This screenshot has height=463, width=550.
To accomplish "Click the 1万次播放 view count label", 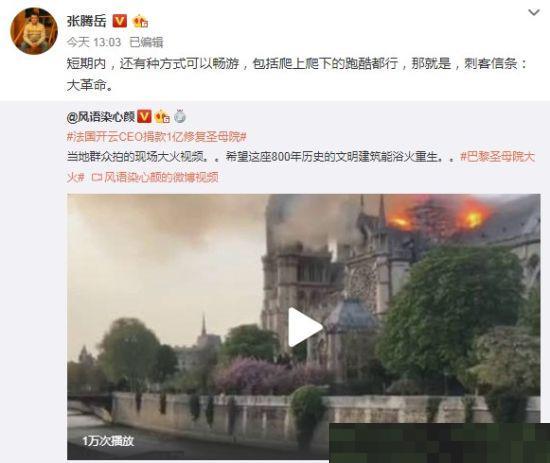I will tap(108, 441).
